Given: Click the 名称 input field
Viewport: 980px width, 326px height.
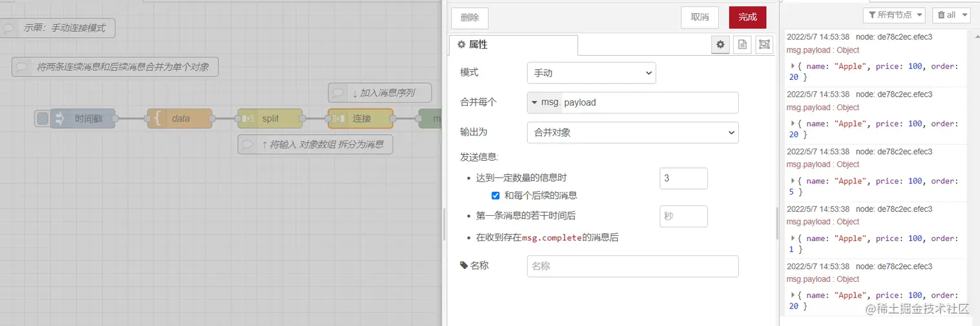Looking at the screenshot, I should (x=633, y=266).
